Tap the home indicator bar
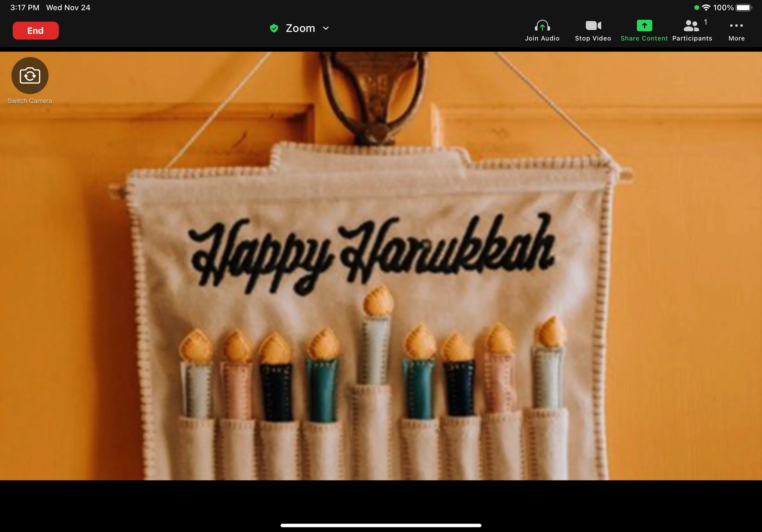Screen dimensions: 762x532 tap(381, 525)
